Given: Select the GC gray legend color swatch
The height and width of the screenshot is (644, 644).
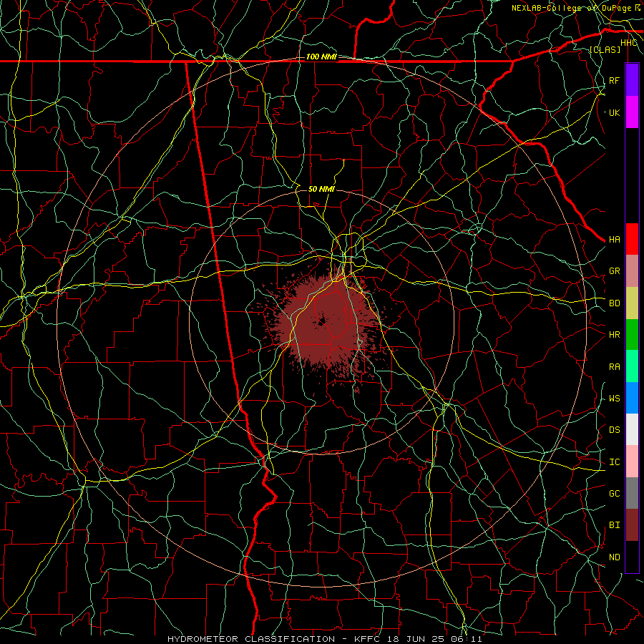Looking at the screenshot, I should 632,493.
